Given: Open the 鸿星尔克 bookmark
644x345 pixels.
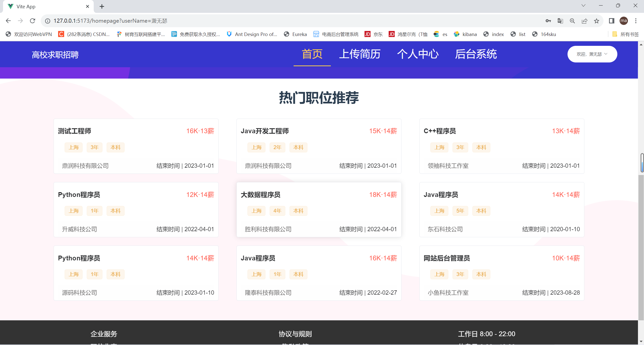Looking at the screenshot, I should pos(408,34).
